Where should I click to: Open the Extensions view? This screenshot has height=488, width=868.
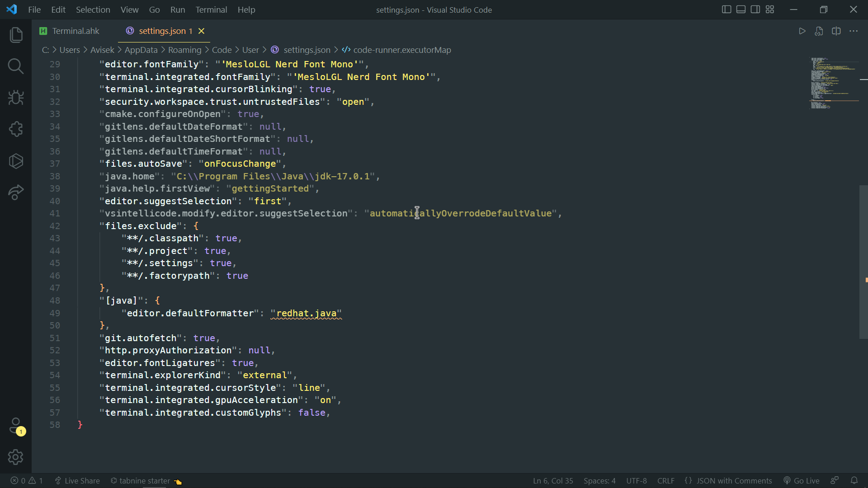(x=16, y=129)
